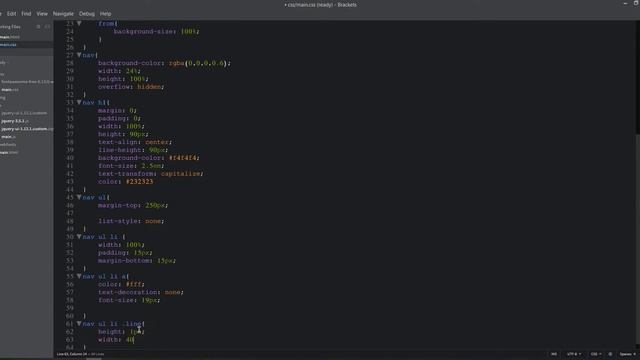This screenshot has width=640, height=360.
Task: Open main.js in the file tree
Action: (9, 137)
